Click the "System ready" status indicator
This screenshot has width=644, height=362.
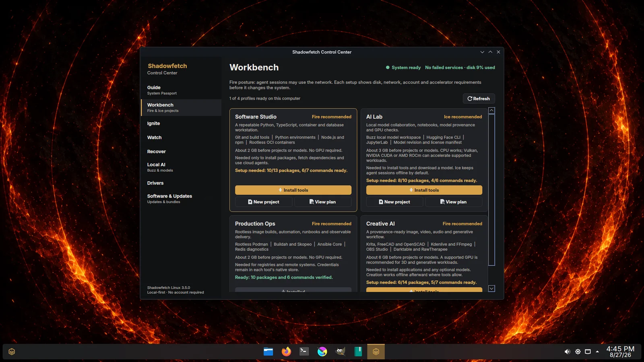[403, 68]
